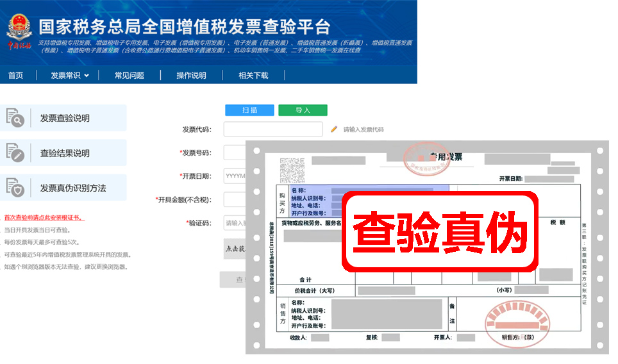Click the 收款人 label on the invoice
Image resolution: width=618 pixels, height=364 pixels.
[x=298, y=338]
